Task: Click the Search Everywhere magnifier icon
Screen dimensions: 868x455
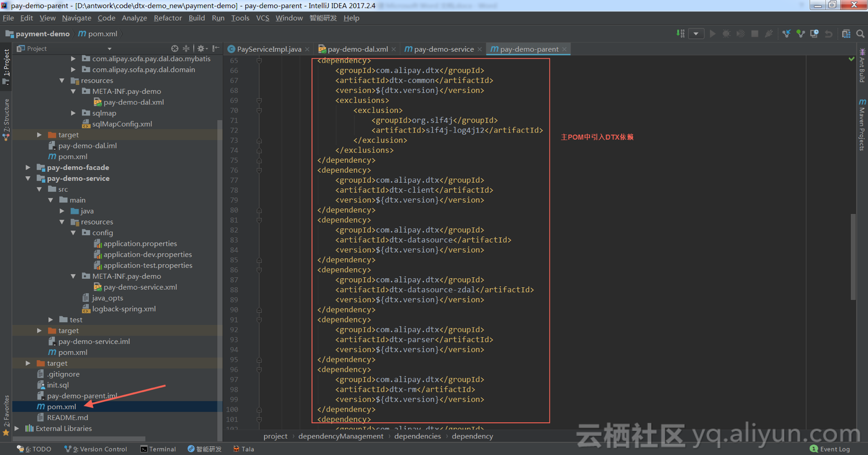Action: coord(860,34)
